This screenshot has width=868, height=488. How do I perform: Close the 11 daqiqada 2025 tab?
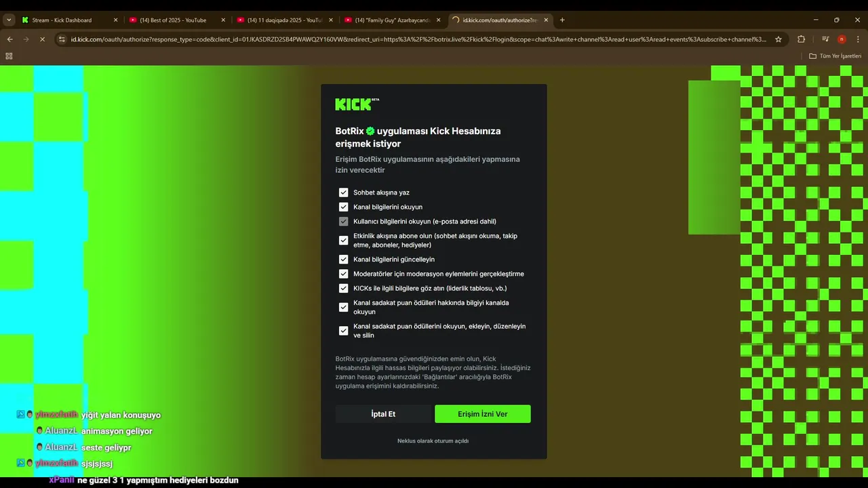click(x=331, y=20)
